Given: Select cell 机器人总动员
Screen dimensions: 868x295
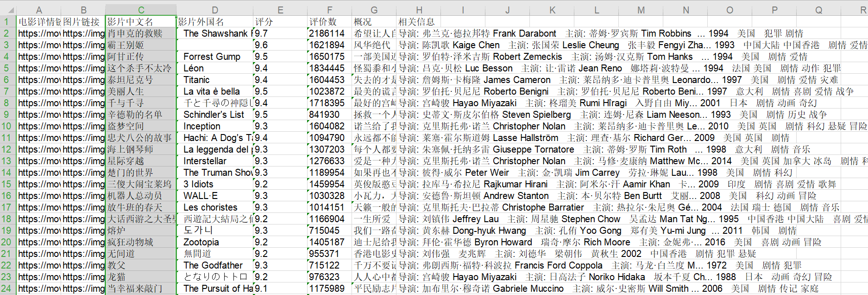Looking at the screenshot, I should tap(141, 195).
